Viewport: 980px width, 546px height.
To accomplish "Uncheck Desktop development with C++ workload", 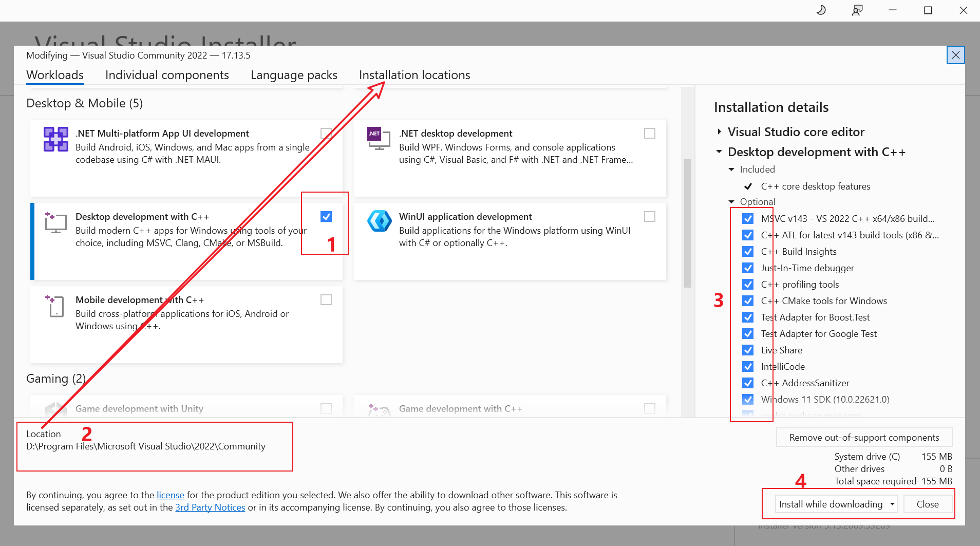I will pyautogui.click(x=326, y=217).
